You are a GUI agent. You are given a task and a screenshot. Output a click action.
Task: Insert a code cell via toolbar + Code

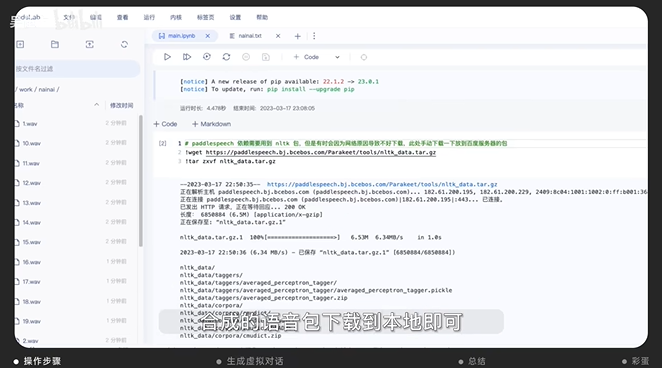tap(306, 57)
